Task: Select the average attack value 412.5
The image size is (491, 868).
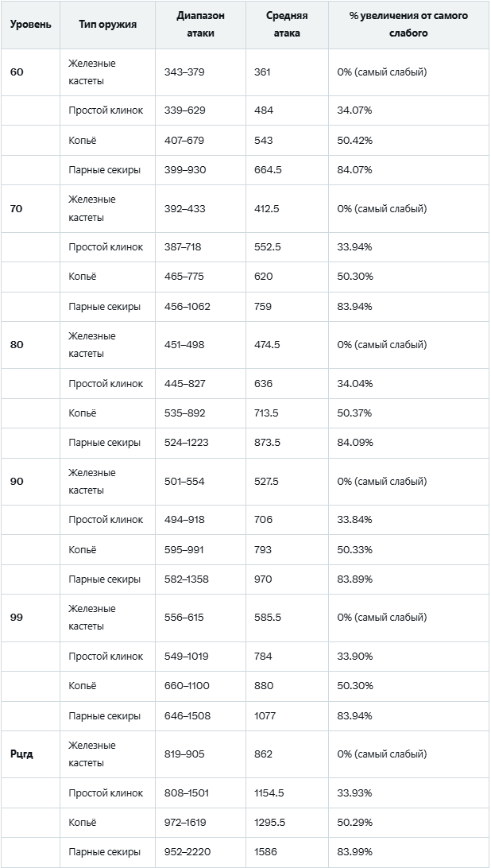Action: [267, 209]
